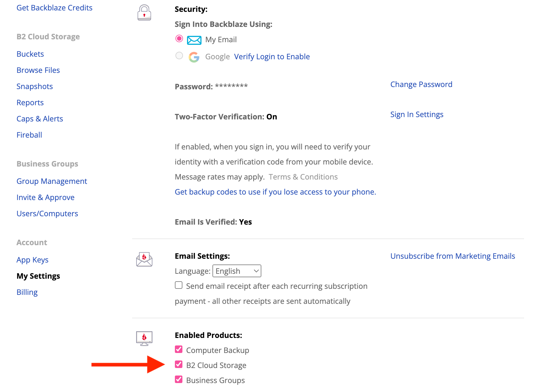542x392 pixels.
Task: Click Verify Login to Enable link
Action: coord(272,57)
